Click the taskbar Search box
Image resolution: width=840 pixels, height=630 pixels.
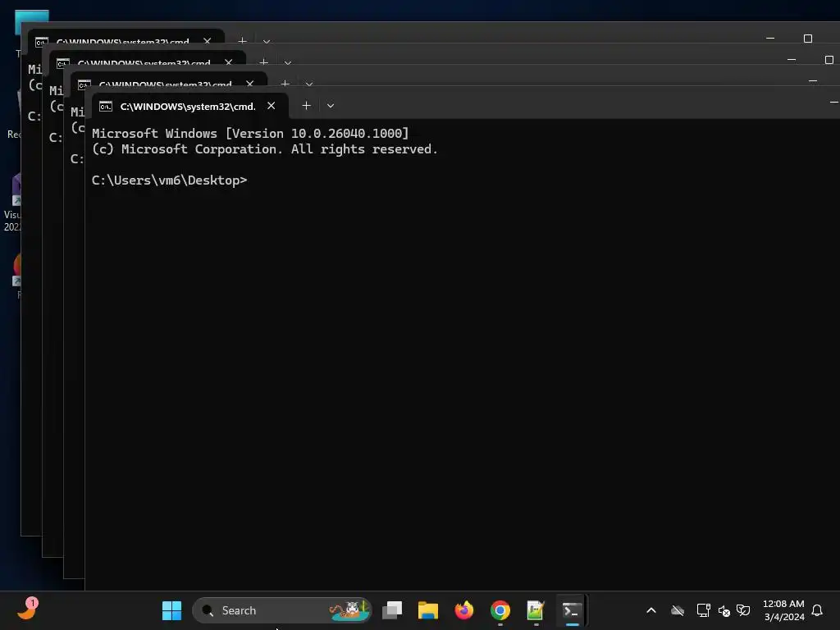pos(282,610)
